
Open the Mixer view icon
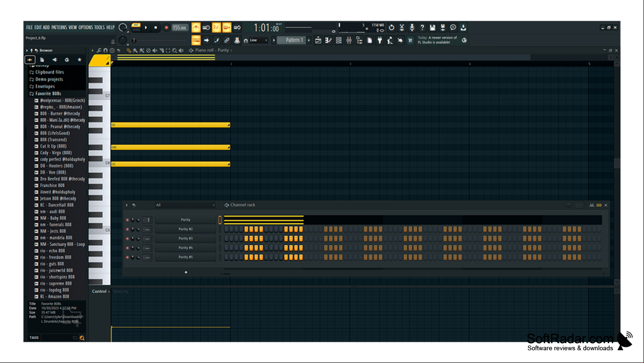(x=349, y=41)
